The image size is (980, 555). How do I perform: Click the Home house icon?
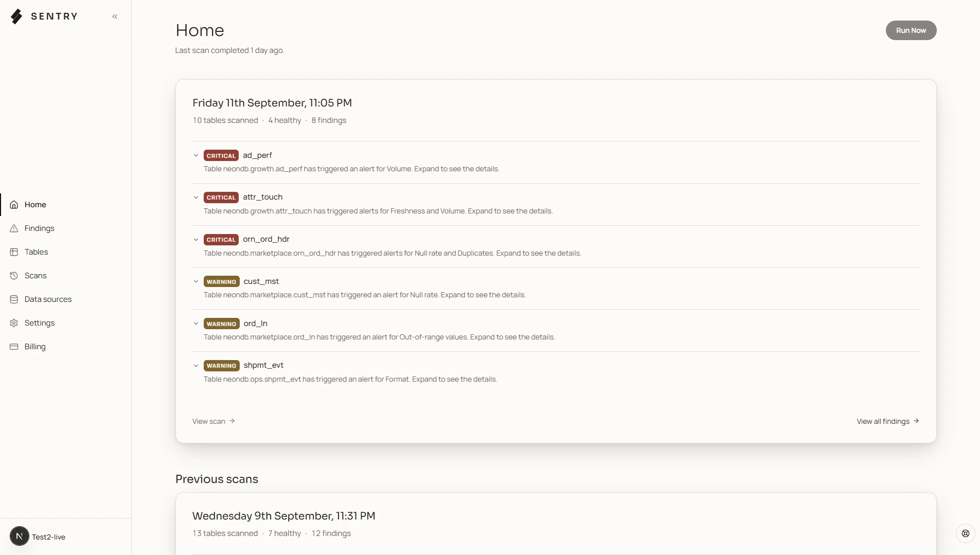click(14, 205)
